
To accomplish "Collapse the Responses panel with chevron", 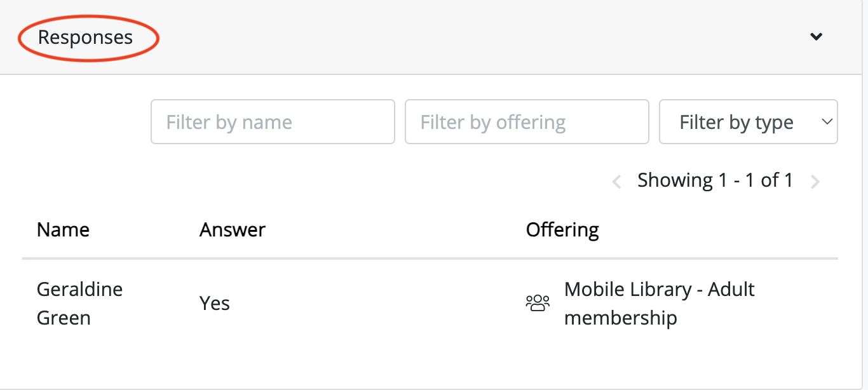I will [817, 37].
